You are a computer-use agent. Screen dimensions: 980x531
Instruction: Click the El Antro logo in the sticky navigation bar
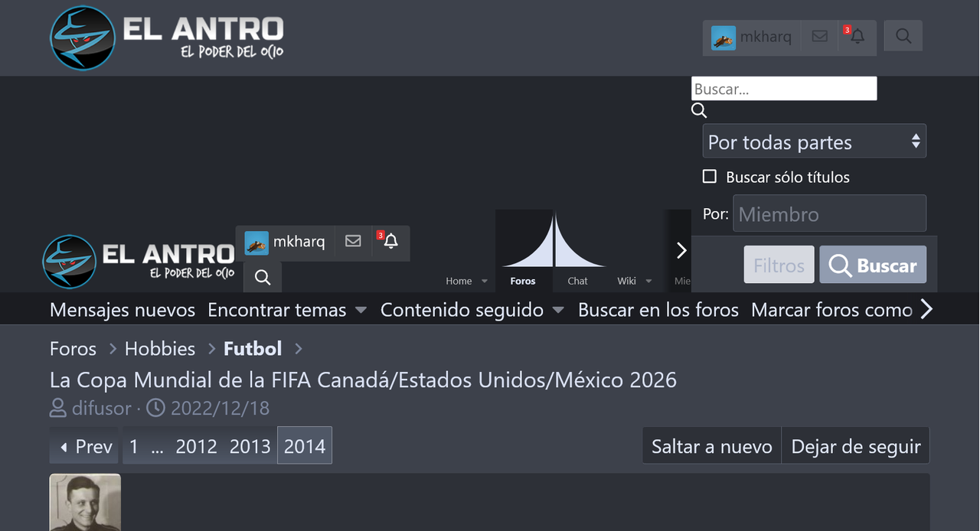coord(139,261)
